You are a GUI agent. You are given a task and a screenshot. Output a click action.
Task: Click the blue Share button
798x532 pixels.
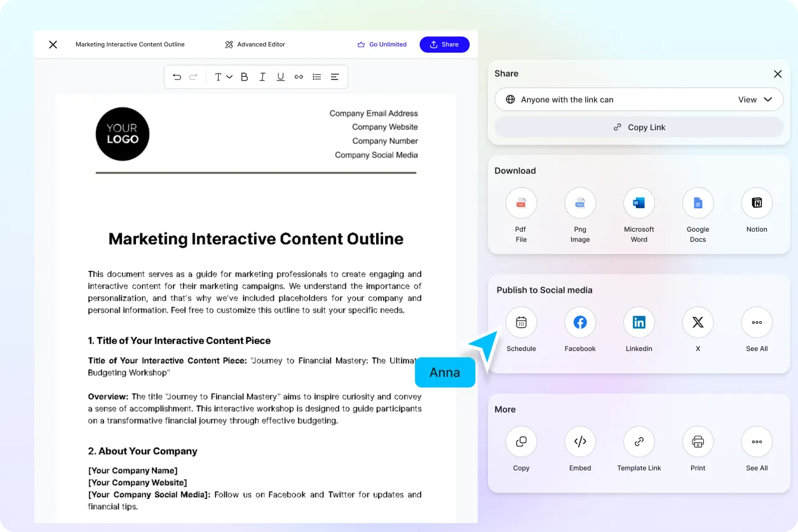tap(444, 44)
